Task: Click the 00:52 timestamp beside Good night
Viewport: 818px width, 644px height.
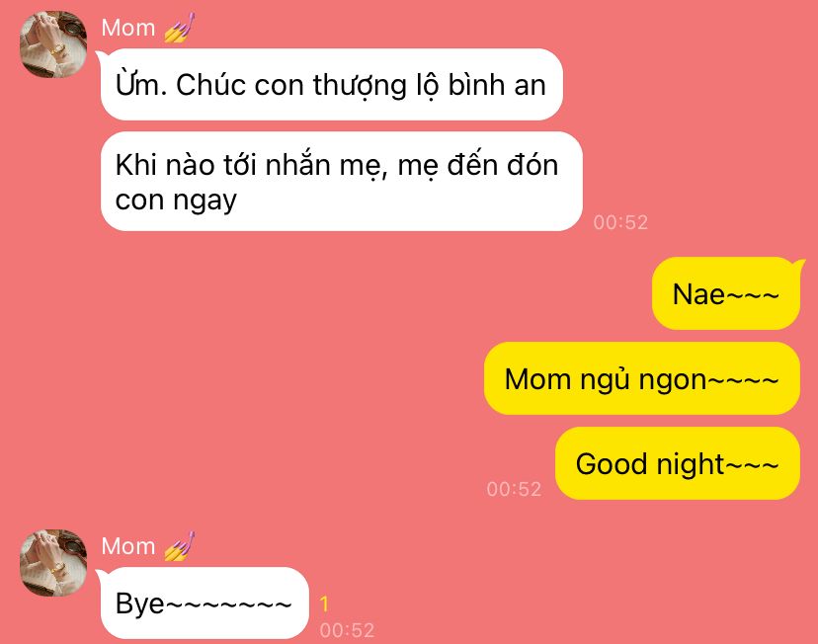Action: click(514, 489)
